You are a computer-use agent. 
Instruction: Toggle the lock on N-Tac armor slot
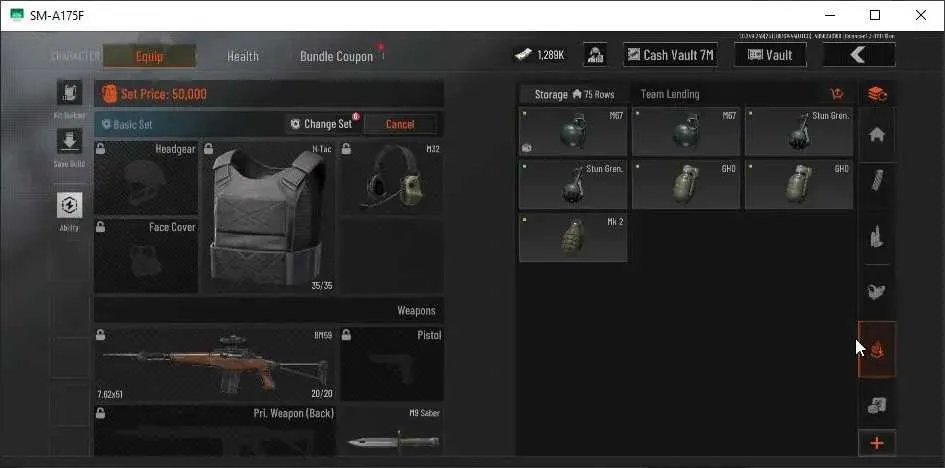pos(208,148)
